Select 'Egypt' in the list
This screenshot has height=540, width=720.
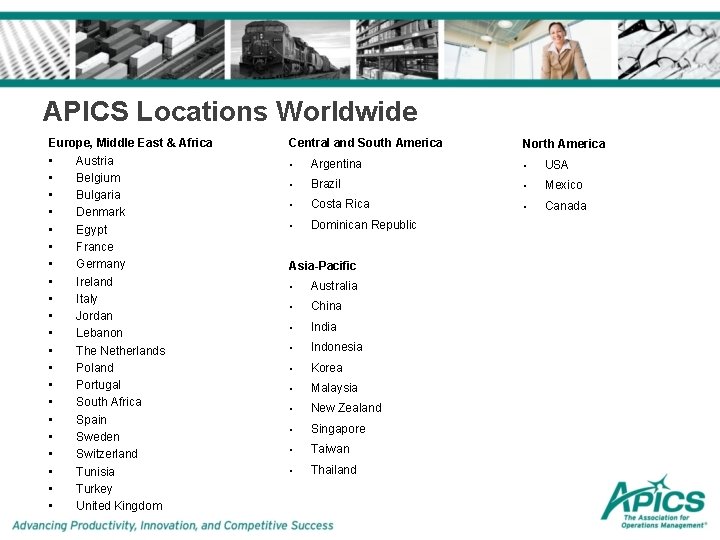(92, 230)
